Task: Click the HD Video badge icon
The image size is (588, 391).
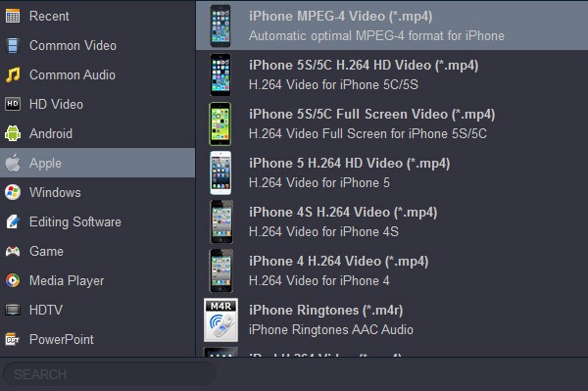Action: tap(13, 104)
